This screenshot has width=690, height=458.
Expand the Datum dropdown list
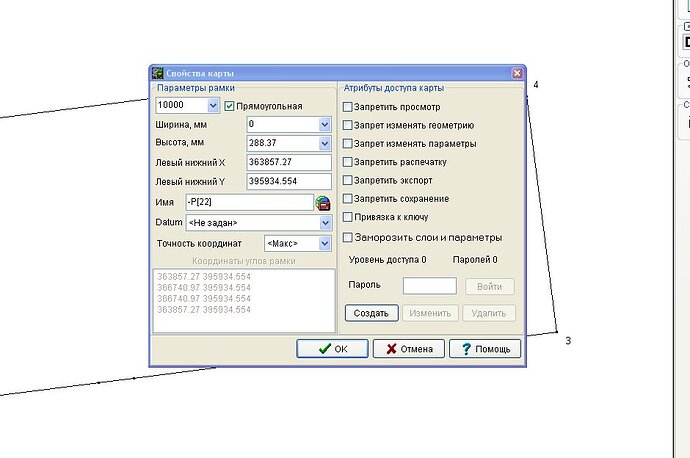pyautogui.click(x=325, y=223)
